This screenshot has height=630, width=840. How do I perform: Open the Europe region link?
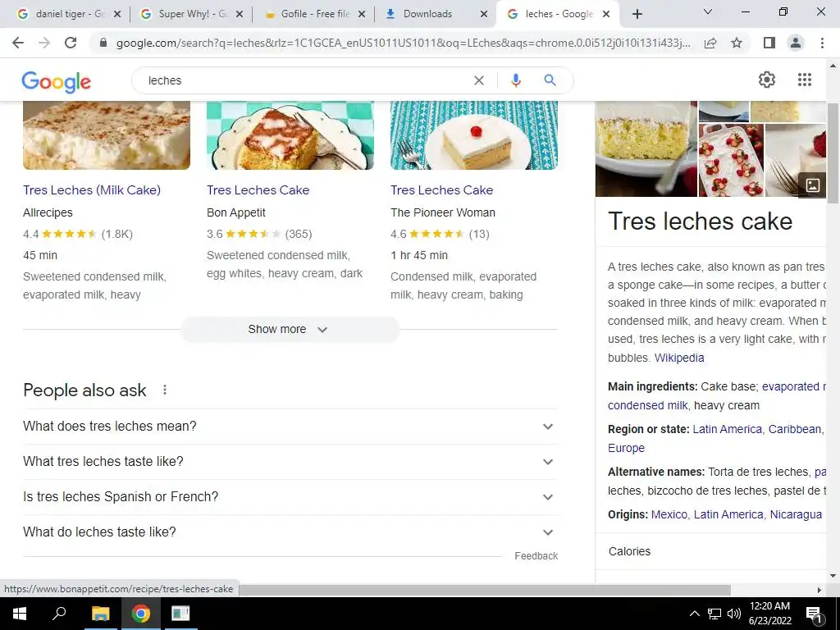pos(626,449)
